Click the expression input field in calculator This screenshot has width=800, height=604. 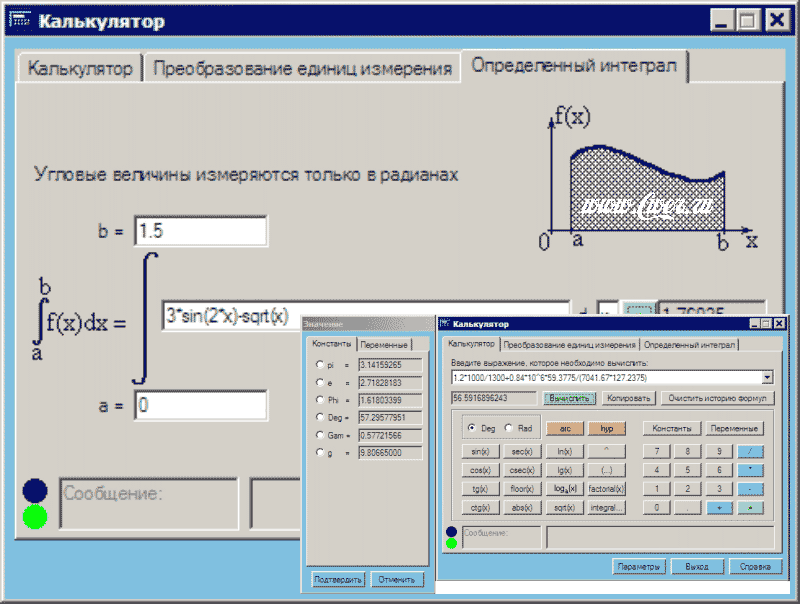607,378
